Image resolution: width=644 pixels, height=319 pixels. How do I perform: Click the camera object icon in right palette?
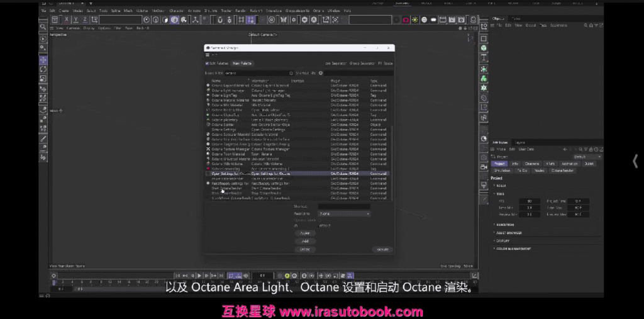[484, 167]
